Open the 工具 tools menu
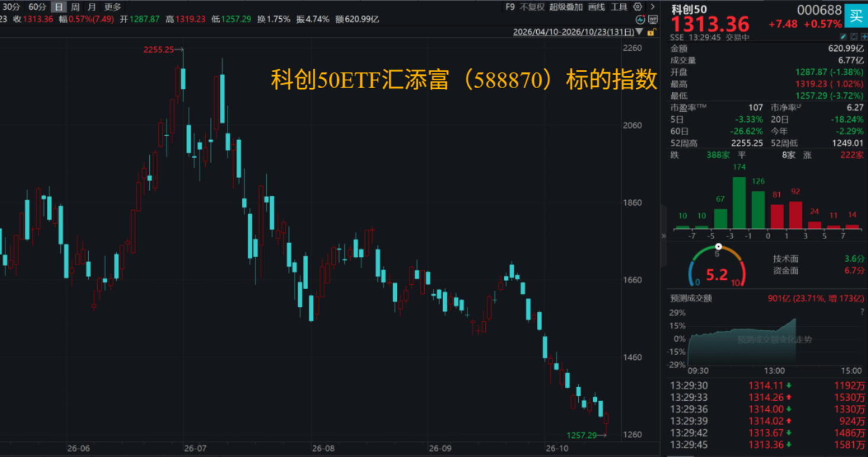The height and width of the screenshot is (457, 868). pyautogui.click(x=619, y=7)
